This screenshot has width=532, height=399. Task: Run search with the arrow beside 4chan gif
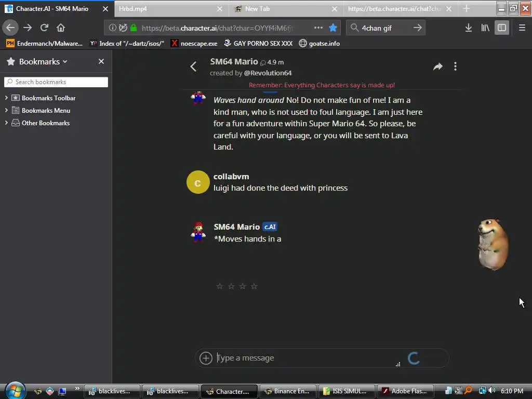418,28
